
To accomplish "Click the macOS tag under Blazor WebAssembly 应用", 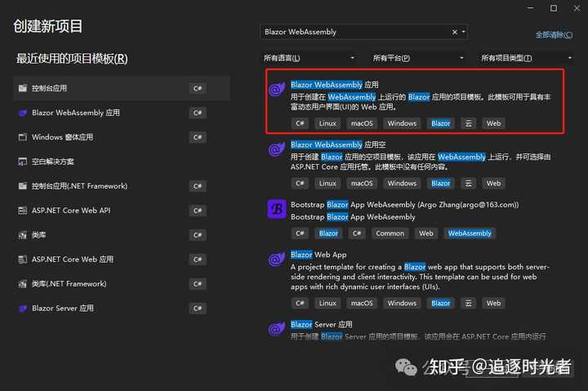I will point(362,123).
